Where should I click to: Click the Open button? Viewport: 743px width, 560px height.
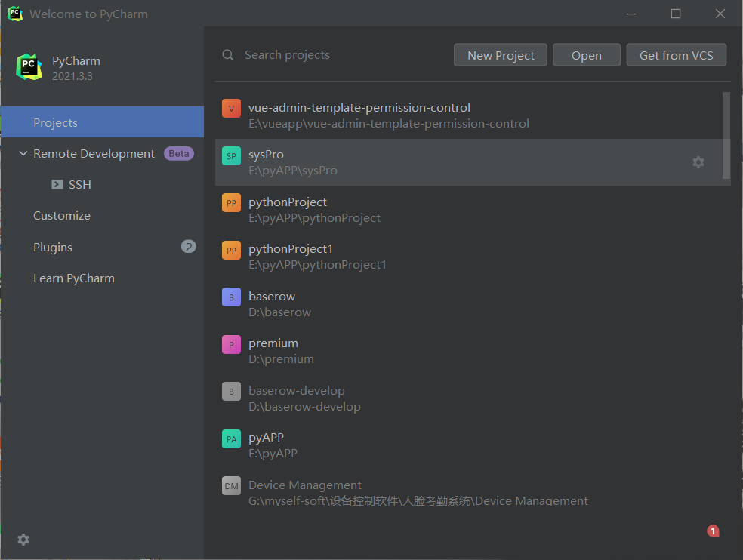587,55
